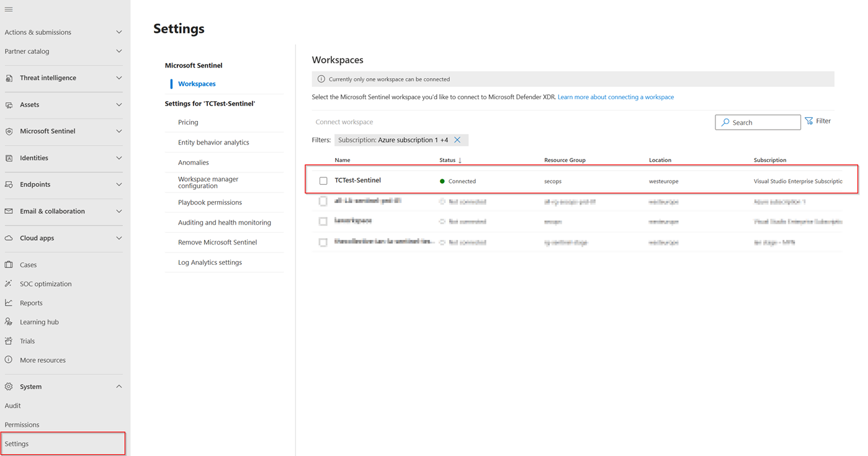Select the last workspace row checkbox

pos(323,243)
